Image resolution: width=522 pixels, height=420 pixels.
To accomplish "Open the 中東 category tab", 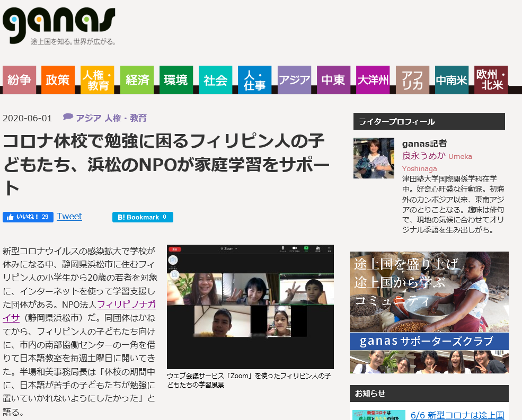I will click(333, 80).
